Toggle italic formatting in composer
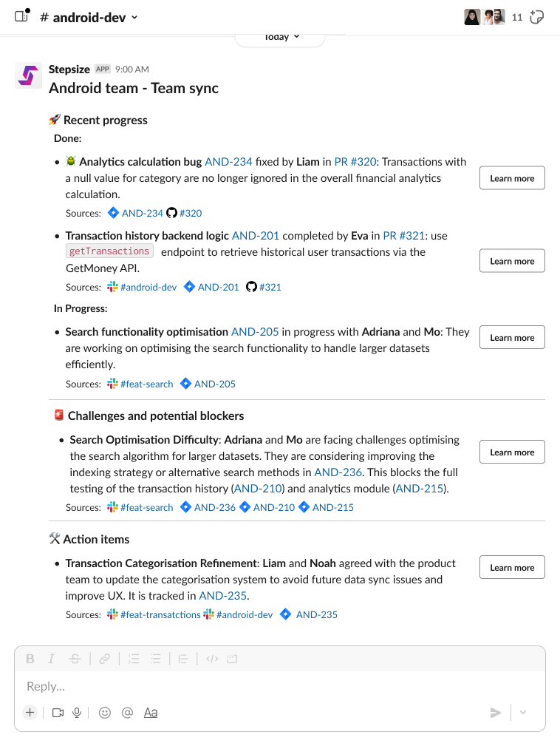The image size is (560, 746). [x=52, y=659]
